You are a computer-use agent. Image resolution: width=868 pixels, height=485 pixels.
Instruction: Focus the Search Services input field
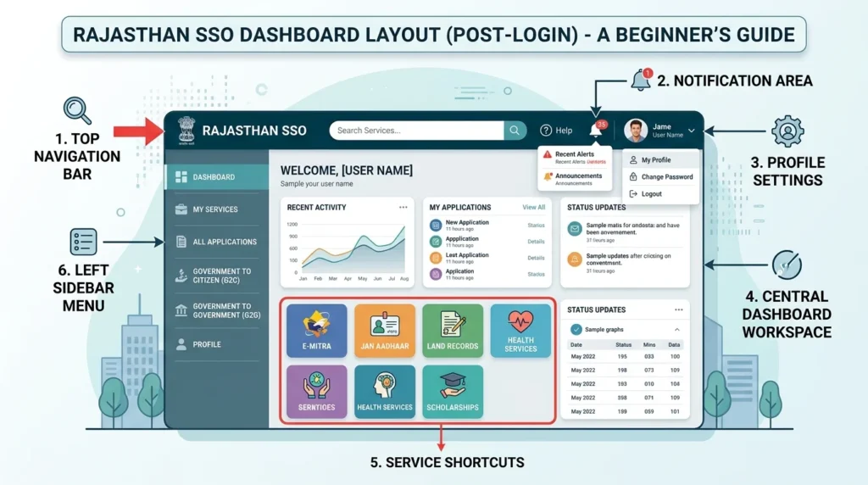click(x=417, y=131)
